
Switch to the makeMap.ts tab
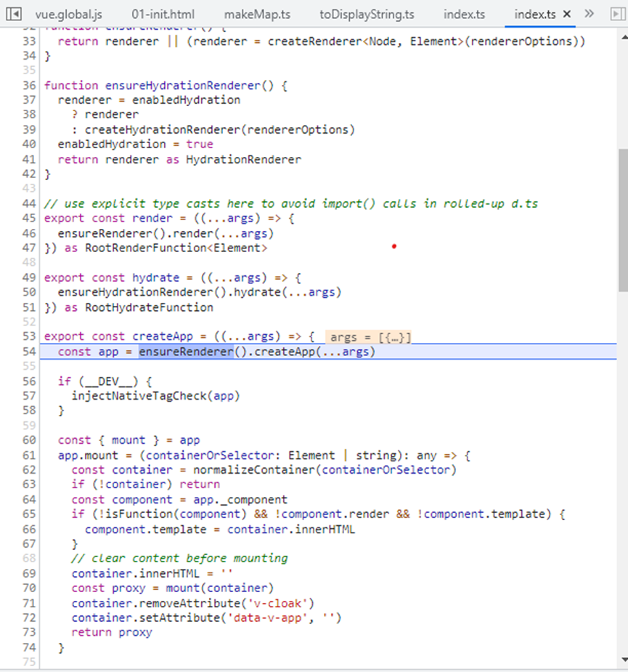point(257,15)
